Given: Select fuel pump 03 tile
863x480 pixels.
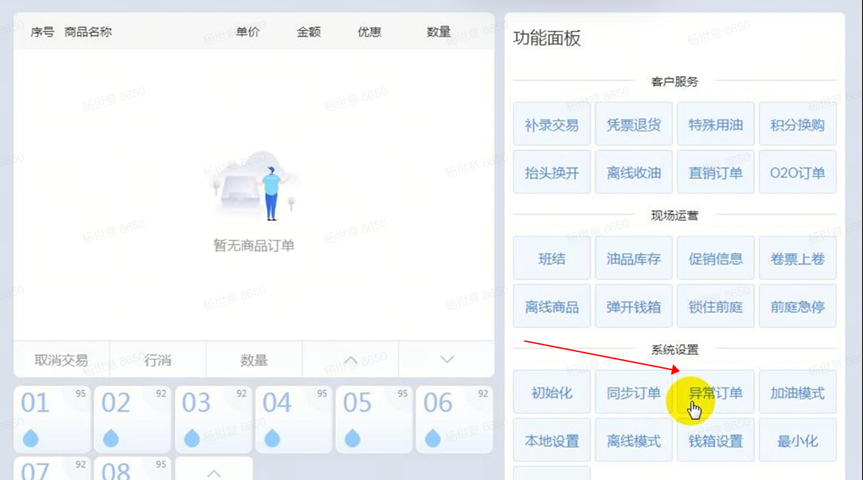Looking at the screenshot, I should 213,419.
